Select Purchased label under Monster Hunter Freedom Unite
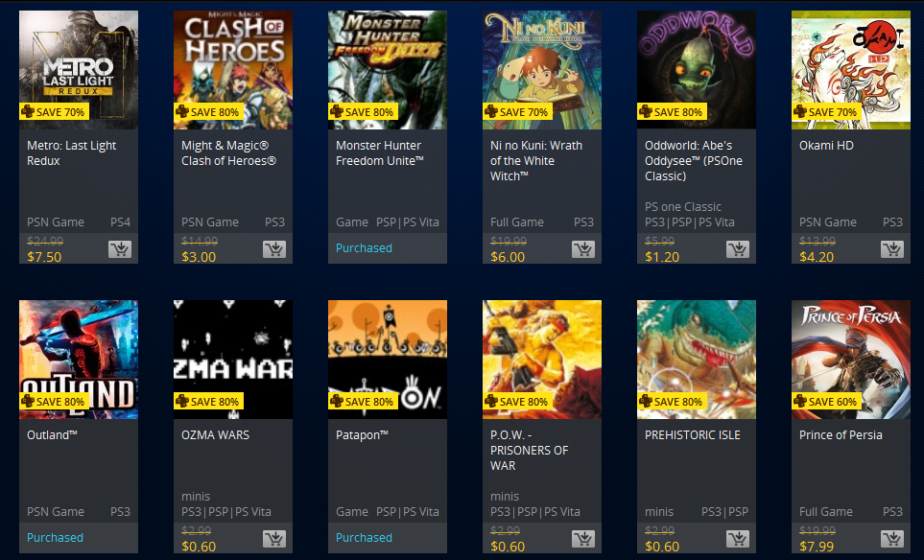Image resolution: width=924 pixels, height=560 pixels. click(x=364, y=248)
